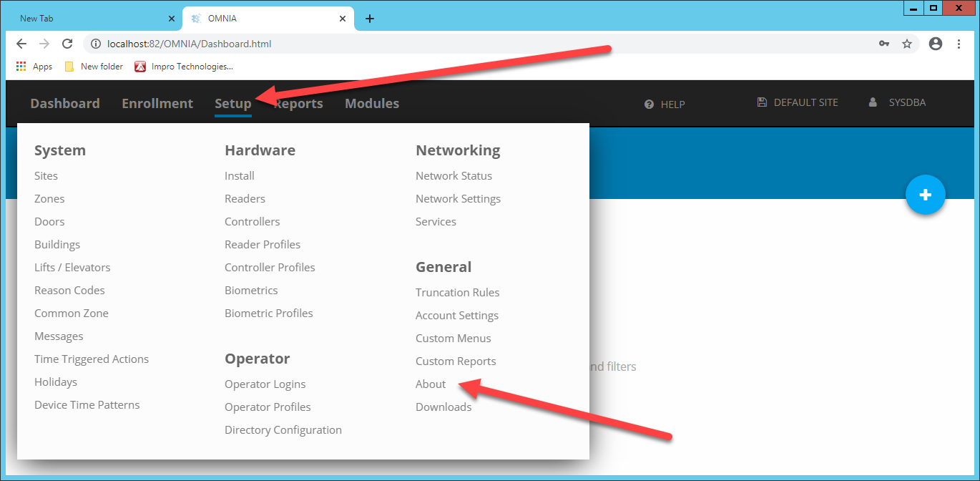Open the Enrollment navigation menu
The height and width of the screenshot is (481, 980).
[157, 104]
